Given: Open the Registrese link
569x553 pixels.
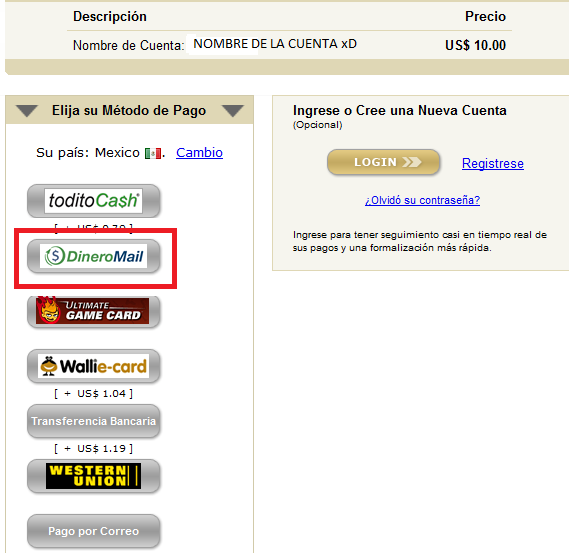Looking at the screenshot, I should pyautogui.click(x=492, y=164).
